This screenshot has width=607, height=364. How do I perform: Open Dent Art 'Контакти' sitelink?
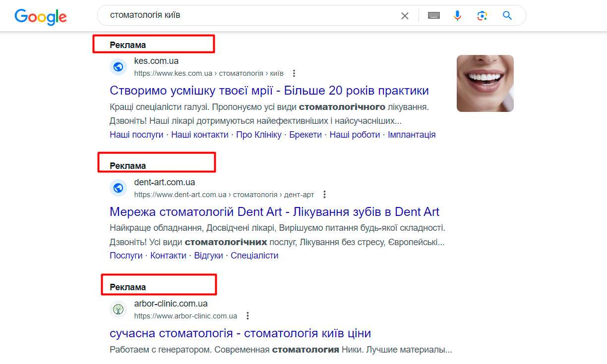pyautogui.click(x=168, y=256)
